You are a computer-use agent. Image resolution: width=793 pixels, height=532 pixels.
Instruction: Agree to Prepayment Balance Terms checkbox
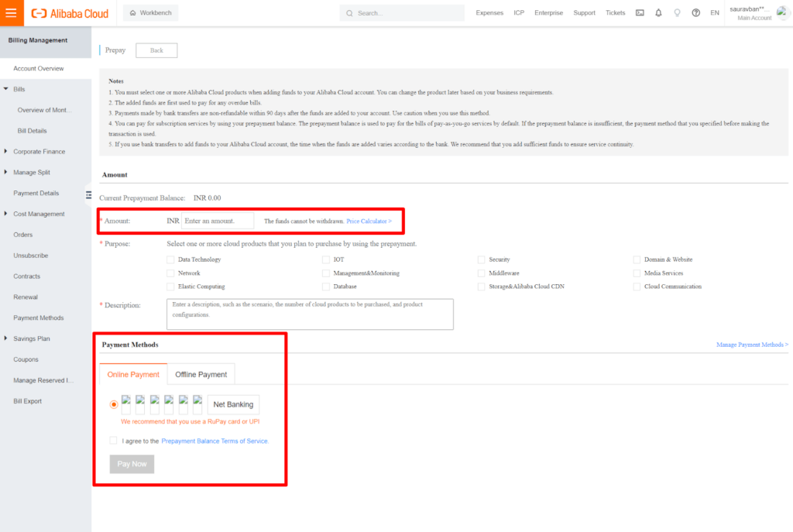(x=114, y=441)
